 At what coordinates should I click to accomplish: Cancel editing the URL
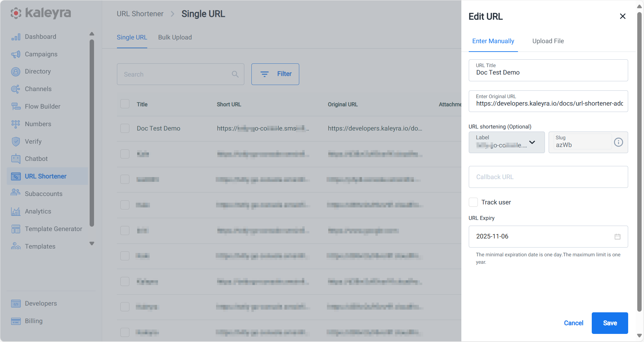[574, 323]
